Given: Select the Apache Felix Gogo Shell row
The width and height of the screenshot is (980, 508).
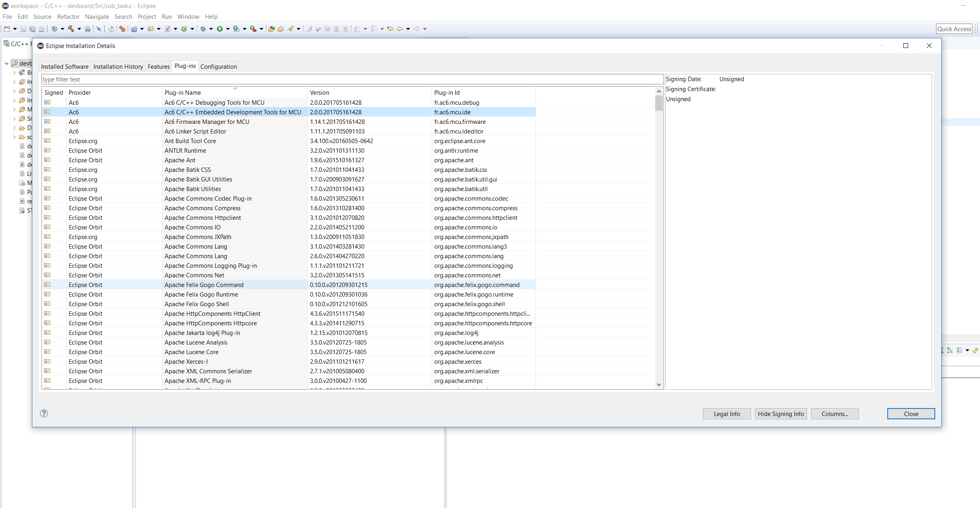Looking at the screenshot, I should coord(289,304).
